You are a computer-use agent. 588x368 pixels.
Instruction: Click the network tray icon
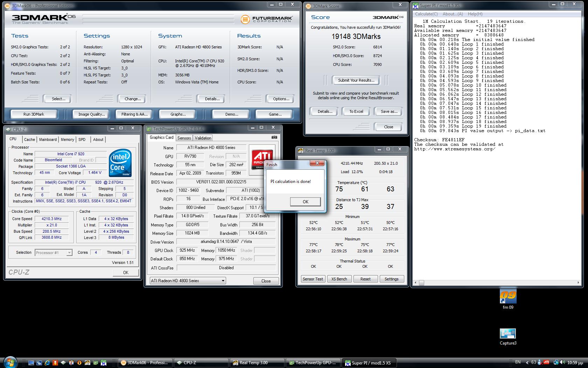[556, 362]
